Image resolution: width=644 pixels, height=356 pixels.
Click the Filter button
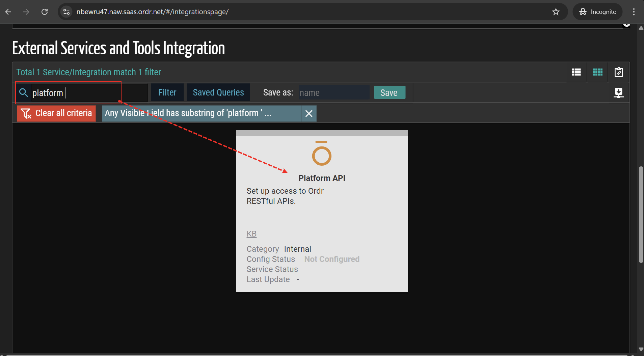point(167,92)
